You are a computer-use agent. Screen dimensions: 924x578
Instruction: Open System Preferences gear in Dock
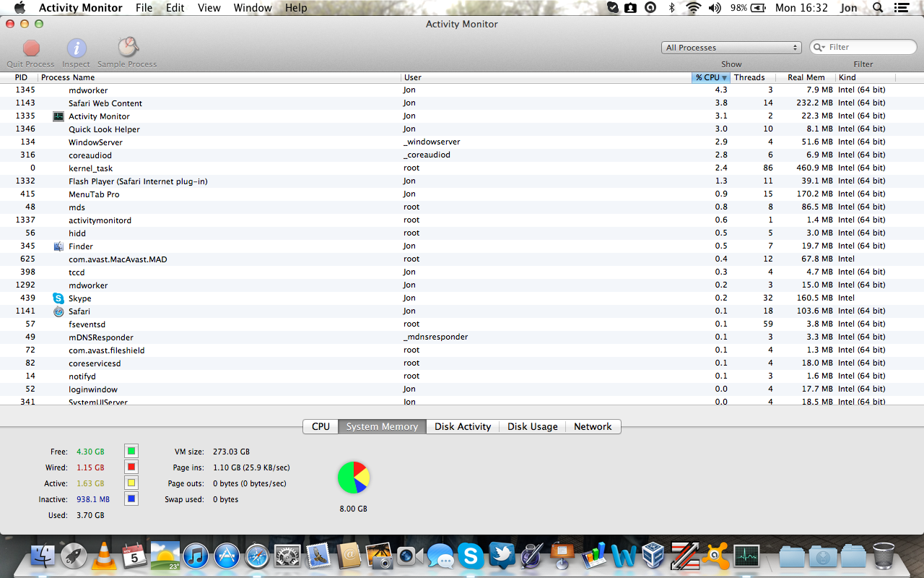coord(287,556)
